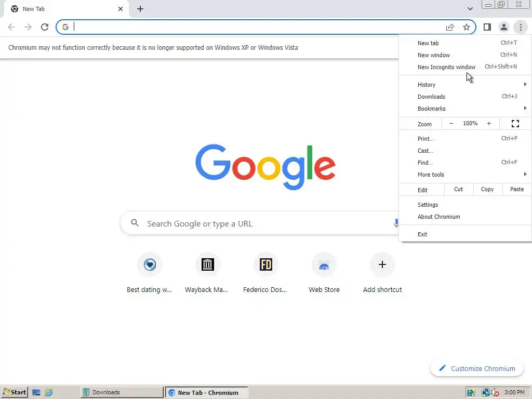Launch Internet Explorer from quick launch
The height and width of the screenshot is (399, 532).
coord(49,393)
